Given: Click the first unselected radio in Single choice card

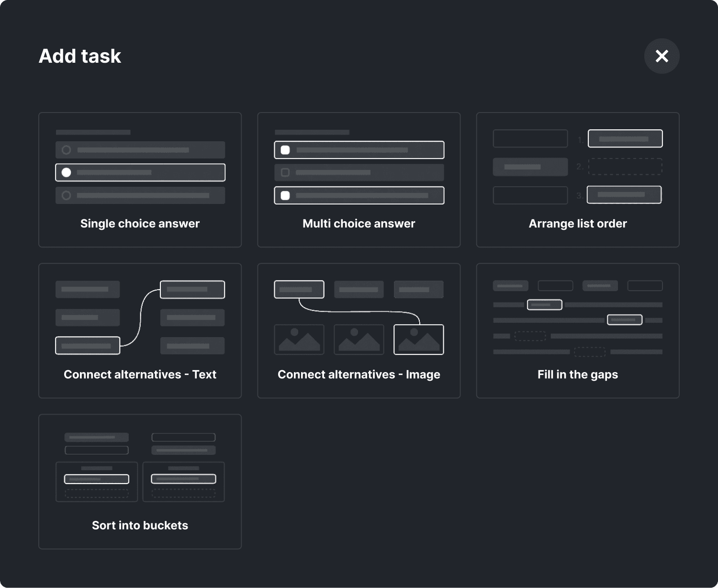Looking at the screenshot, I should (67, 150).
